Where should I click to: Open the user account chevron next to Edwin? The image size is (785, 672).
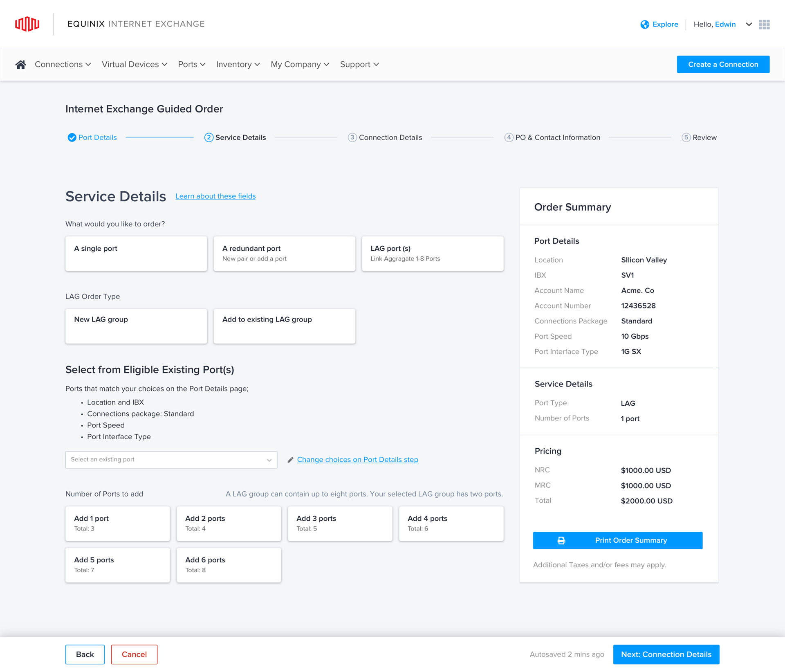[x=749, y=25]
